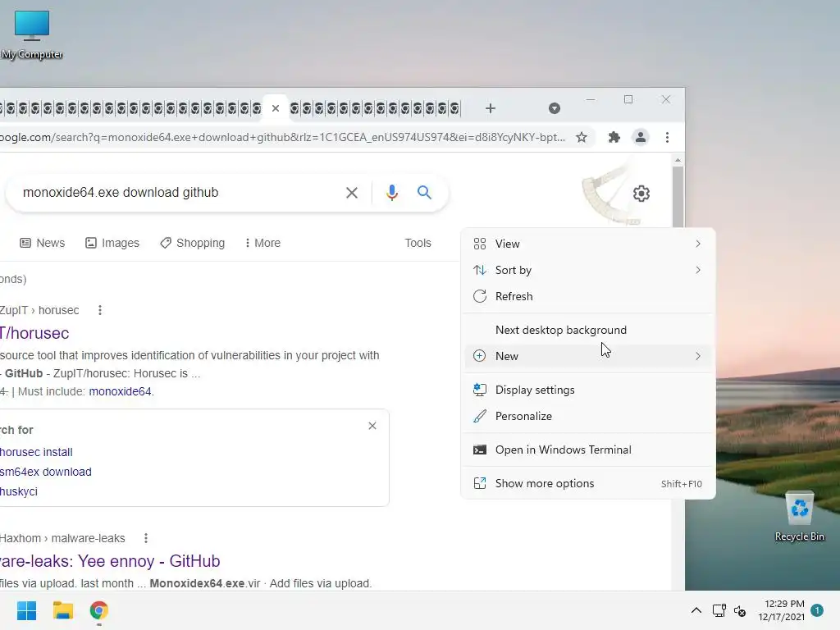840x630 pixels.
Task: Click the scrollbar up arrow
Action: tap(678, 160)
